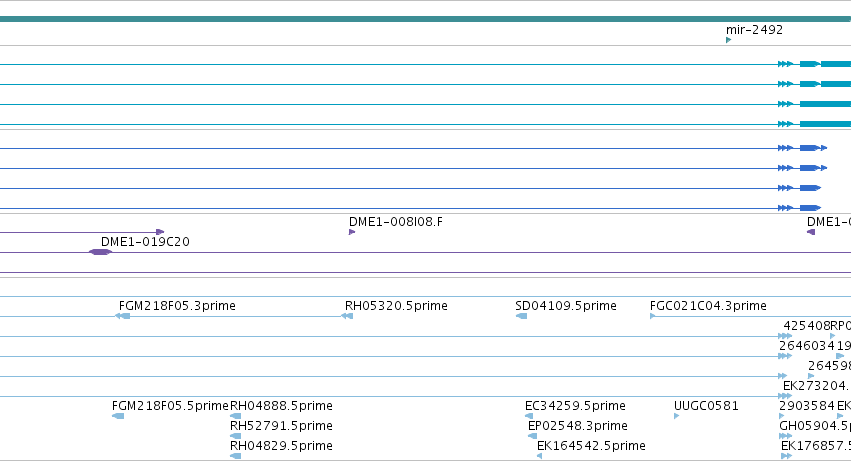Click the RH05320.5prime label
The width and height of the screenshot is (851, 461).
pyautogui.click(x=396, y=306)
